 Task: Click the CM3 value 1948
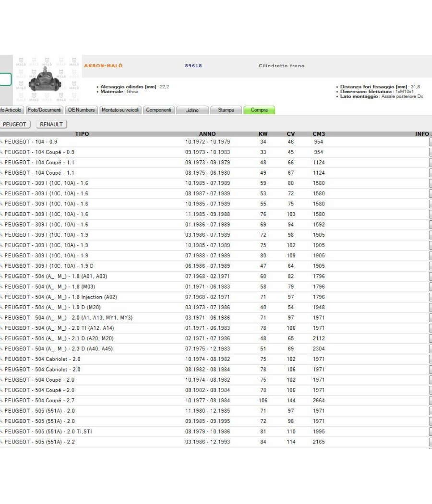click(319, 307)
